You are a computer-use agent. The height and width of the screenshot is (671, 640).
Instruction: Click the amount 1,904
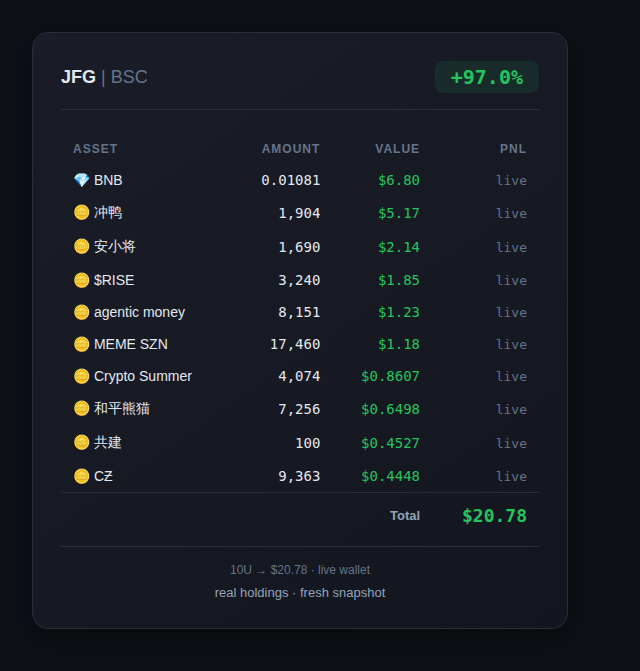299,213
